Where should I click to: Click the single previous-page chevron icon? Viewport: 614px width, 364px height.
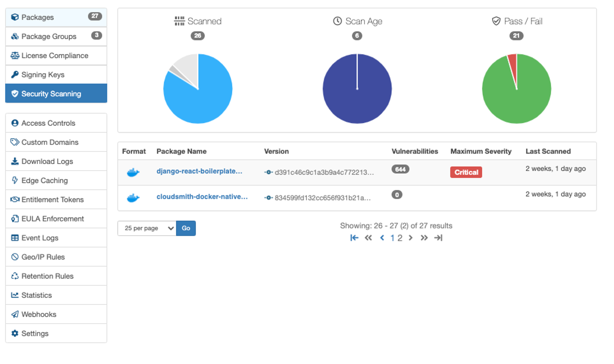point(382,238)
